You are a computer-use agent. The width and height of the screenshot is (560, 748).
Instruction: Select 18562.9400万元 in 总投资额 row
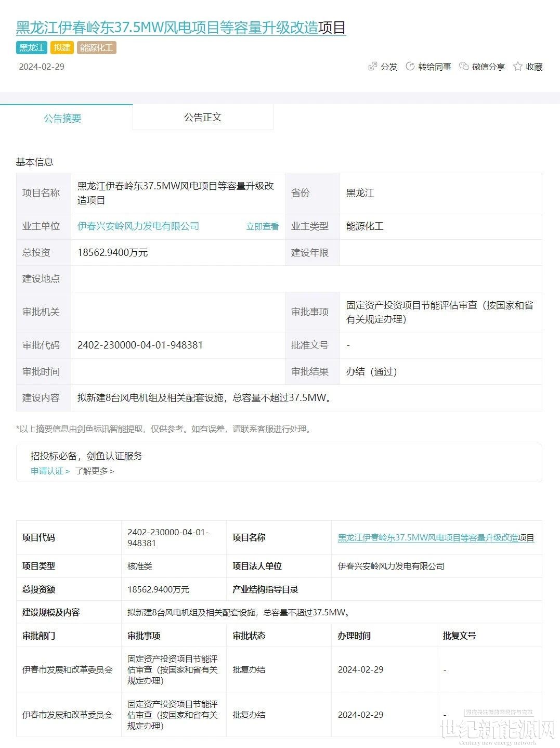click(159, 589)
